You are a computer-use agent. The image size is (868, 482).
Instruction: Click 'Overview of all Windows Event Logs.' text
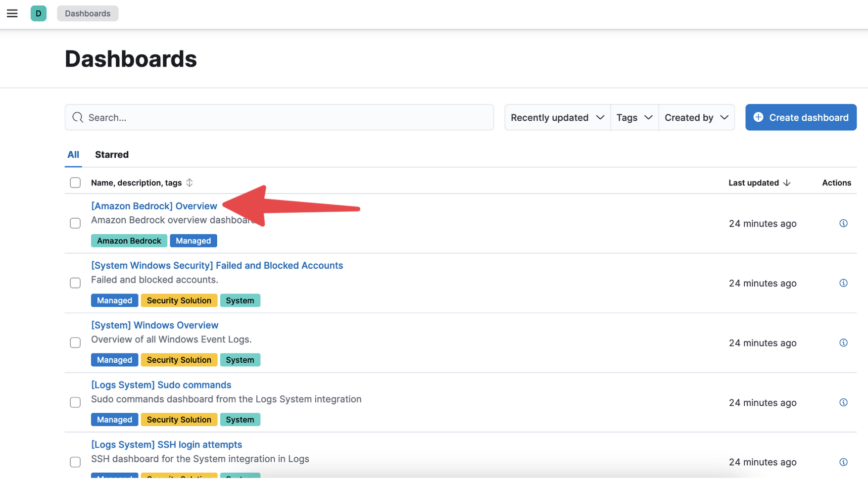tap(171, 339)
